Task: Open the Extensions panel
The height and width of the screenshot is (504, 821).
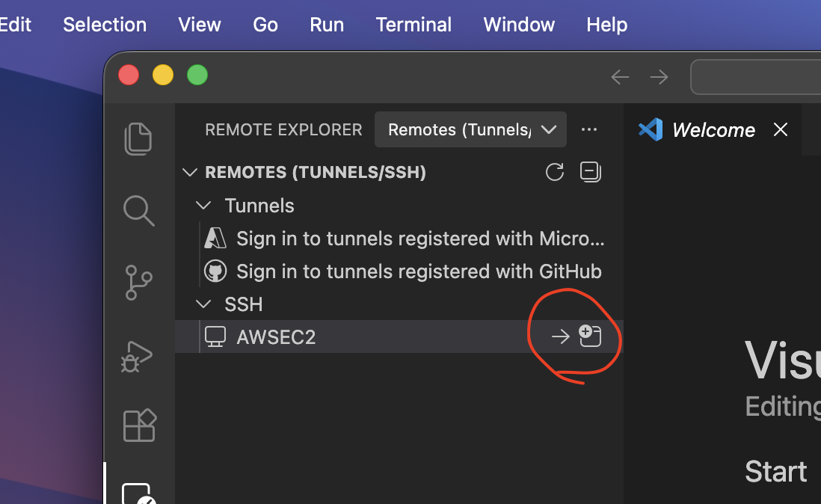Action: tap(138, 425)
